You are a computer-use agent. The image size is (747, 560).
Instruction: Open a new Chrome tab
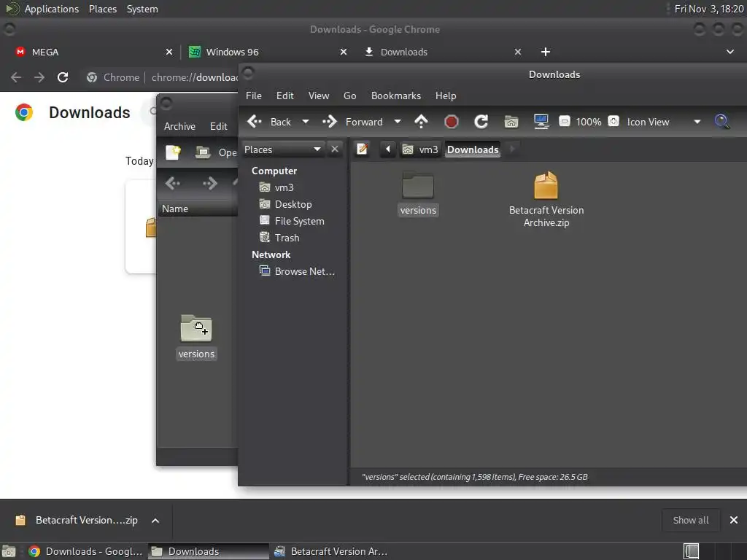pyautogui.click(x=546, y=52)
